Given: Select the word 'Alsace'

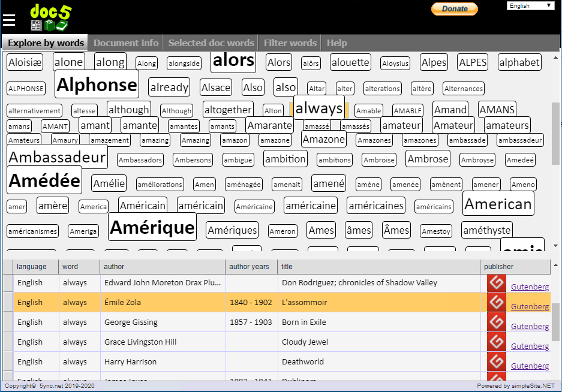Looking at the screenshot, I should 216,88.
